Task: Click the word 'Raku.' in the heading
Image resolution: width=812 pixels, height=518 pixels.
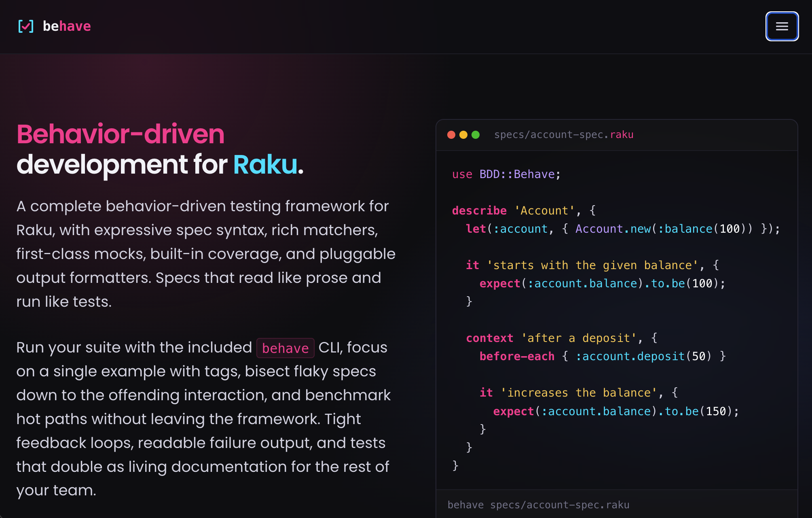Action: (x=268, y=165)
